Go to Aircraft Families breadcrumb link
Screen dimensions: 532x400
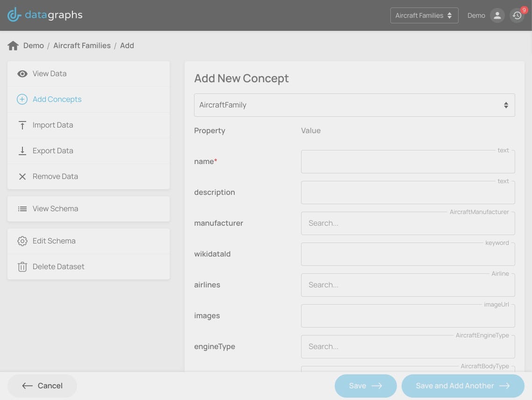point(82,46)
